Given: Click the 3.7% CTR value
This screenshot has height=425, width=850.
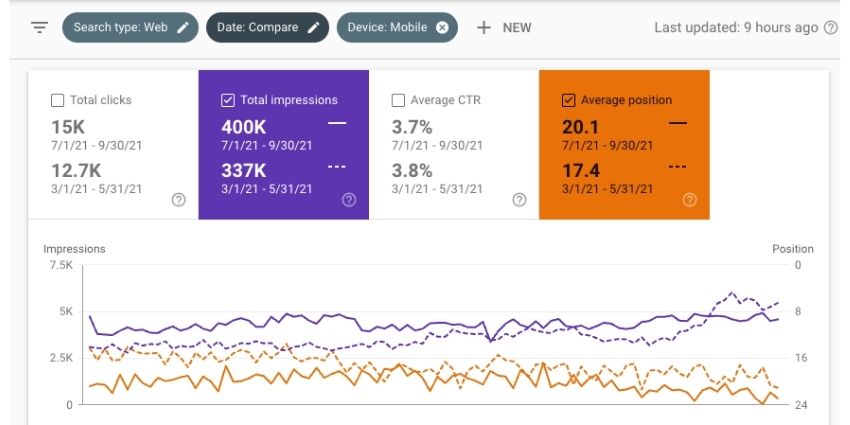Looking at the screenshot, I should point(412,127).
